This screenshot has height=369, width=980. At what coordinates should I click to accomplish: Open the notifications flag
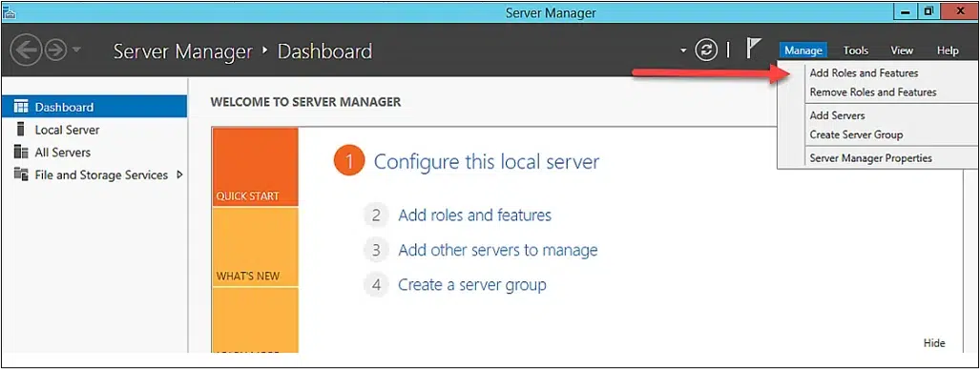pyautogui.click(x=754, y=49)
